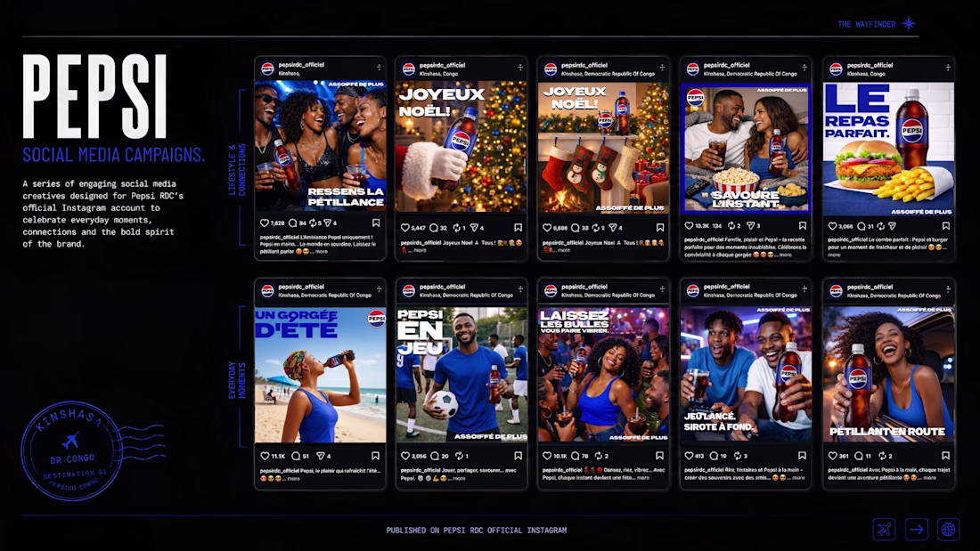Click the Everyday Moments row label
This screenshot has height=551, width=980.
pos(237,380)
